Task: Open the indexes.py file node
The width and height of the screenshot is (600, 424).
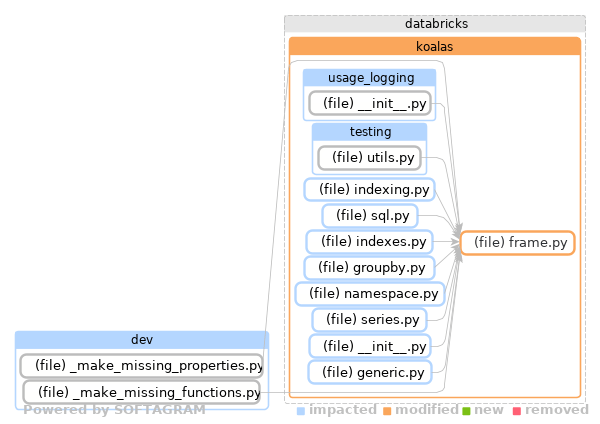Action: (x=370, y=241)
